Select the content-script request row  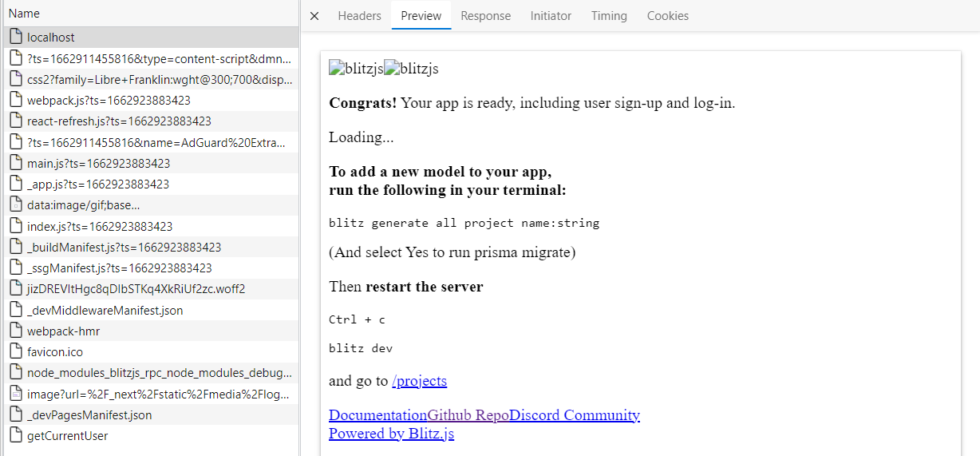152,58
